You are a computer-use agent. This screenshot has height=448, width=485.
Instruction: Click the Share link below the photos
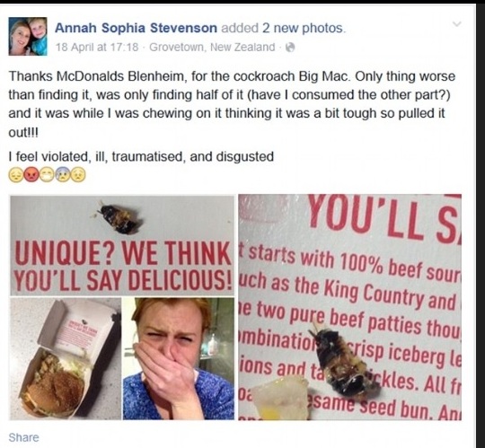tap(24, 437)
